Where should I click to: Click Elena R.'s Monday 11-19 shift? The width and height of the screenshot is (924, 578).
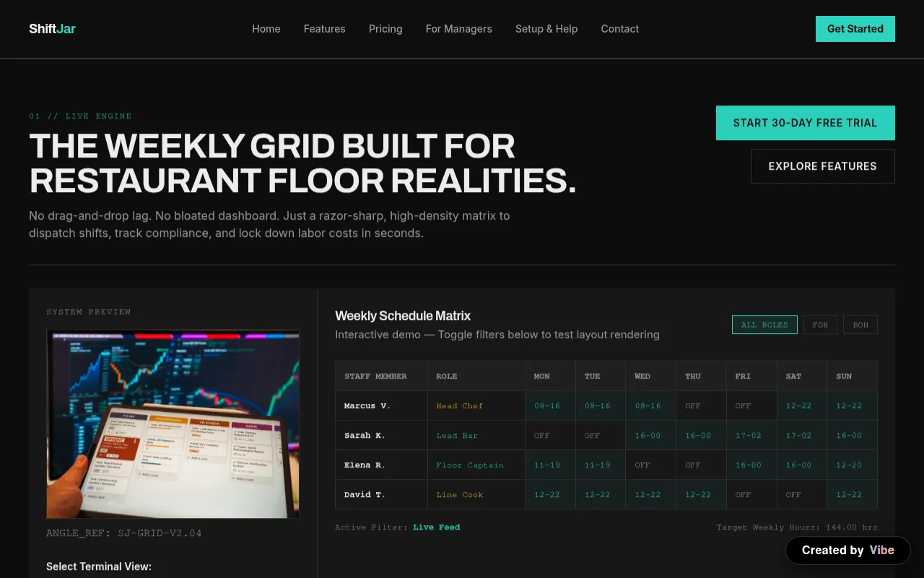[550, 465]
